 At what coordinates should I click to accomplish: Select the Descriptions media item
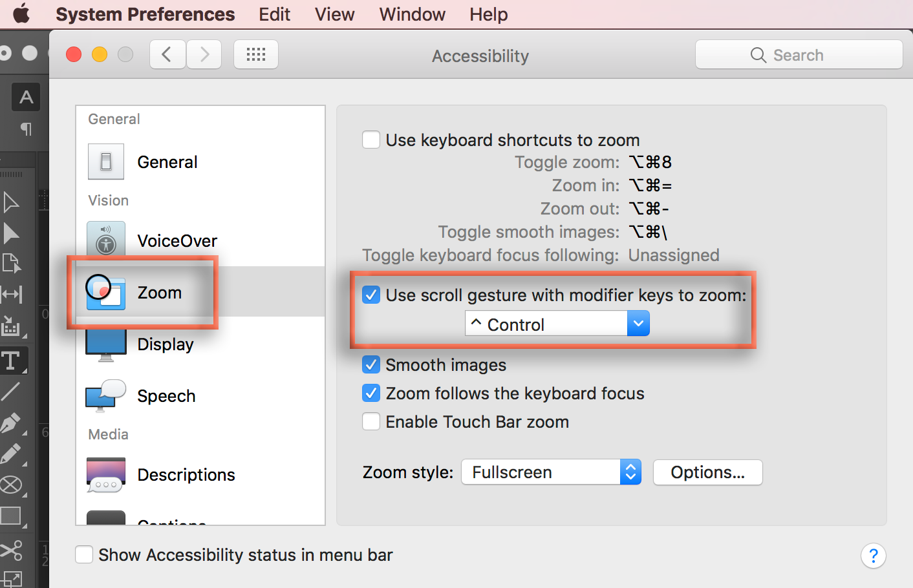point(186,475)
